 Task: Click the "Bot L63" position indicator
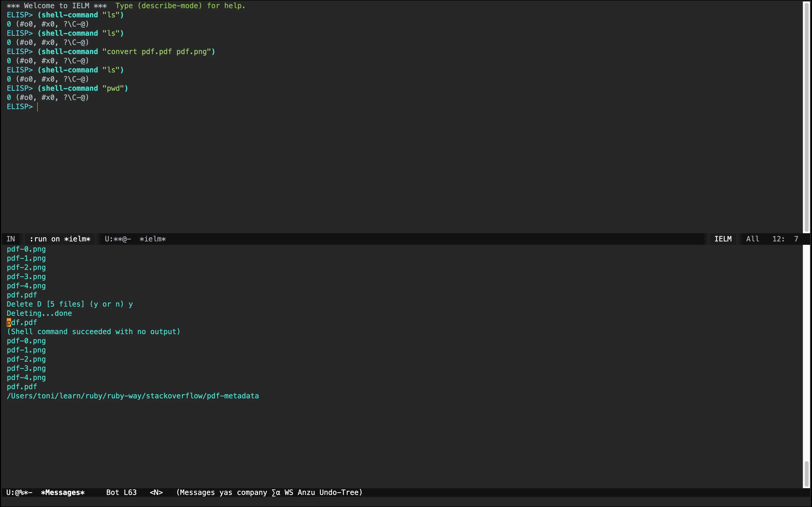pos(121,492)
